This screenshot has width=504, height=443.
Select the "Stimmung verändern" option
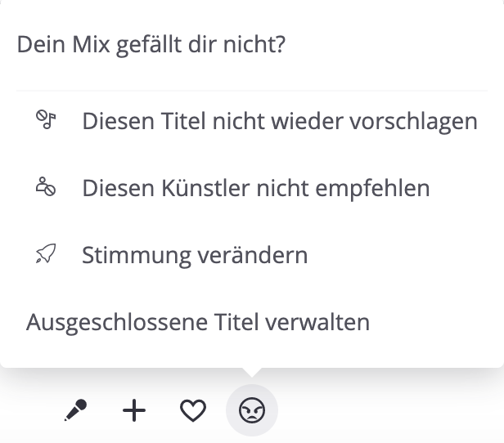point(195,255)
